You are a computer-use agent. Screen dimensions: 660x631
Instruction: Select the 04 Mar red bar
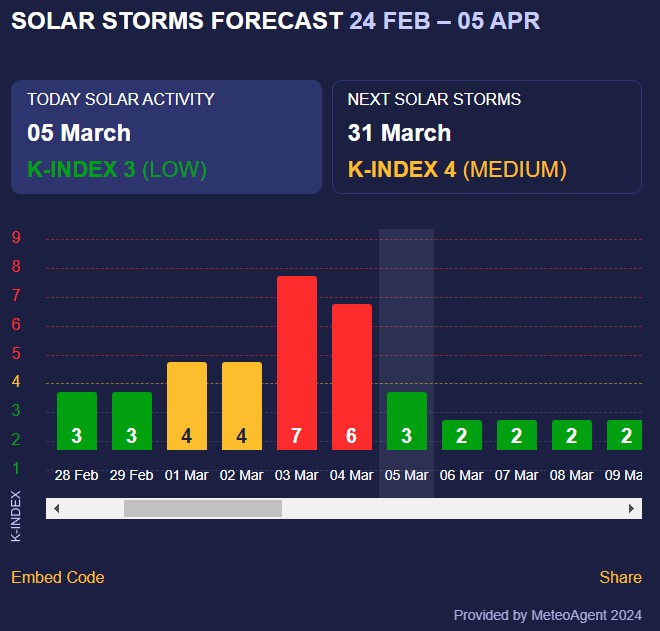tap(352, 376)
